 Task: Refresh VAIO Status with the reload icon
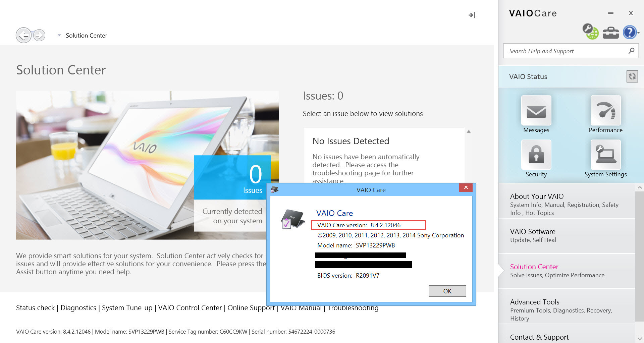click(632, 76)
